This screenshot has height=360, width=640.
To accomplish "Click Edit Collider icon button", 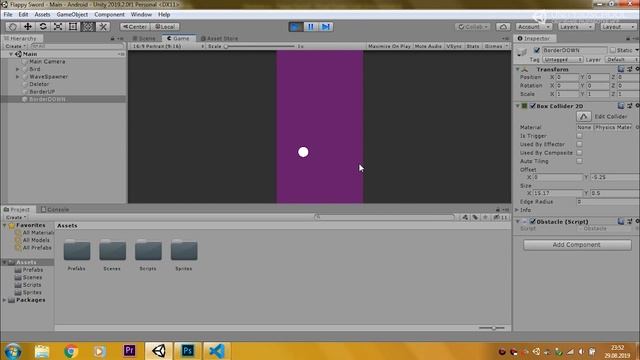I will point(584,117).
